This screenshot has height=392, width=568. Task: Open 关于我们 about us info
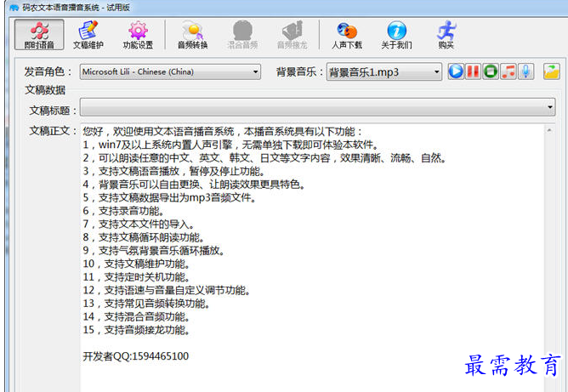click(396, 35)
